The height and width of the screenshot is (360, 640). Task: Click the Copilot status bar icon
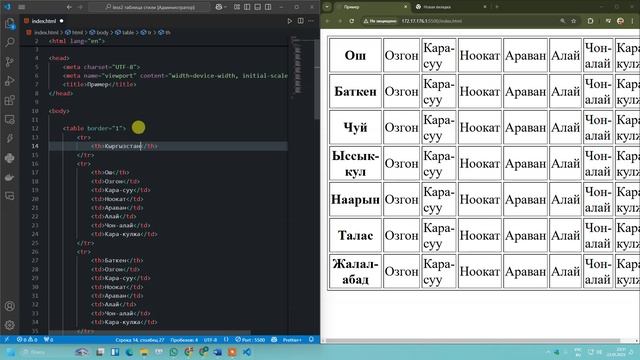pos(274,340)
